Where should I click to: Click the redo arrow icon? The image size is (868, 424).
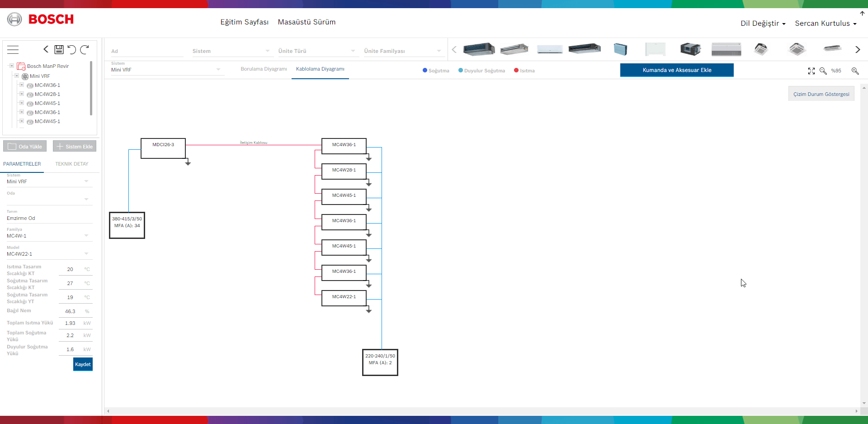[85, 49]
